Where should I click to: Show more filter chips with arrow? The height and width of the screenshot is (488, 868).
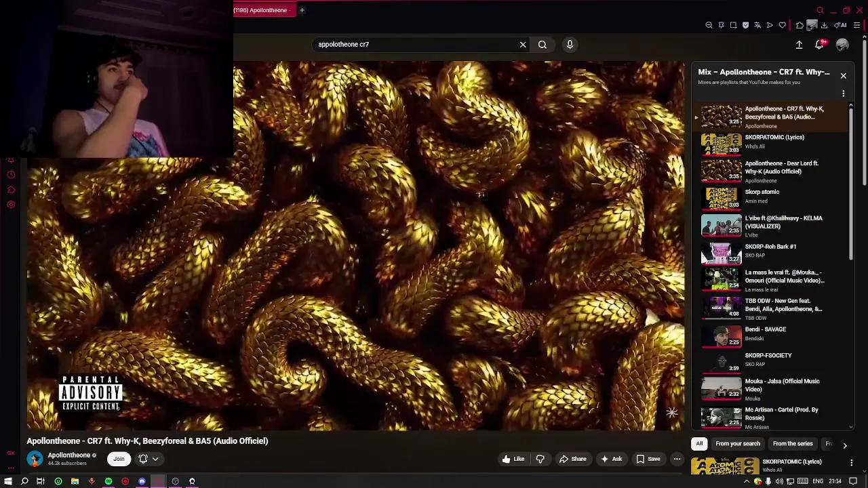[844, 445]
